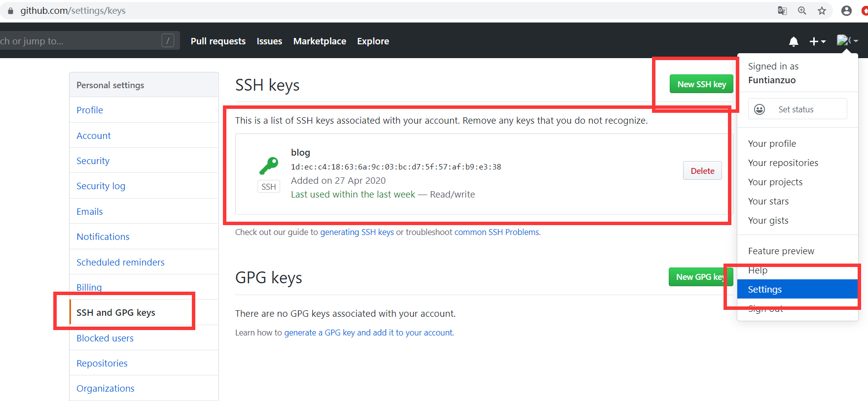Click the green SSH key icon for blog
The width and height of the screenshot is (868, 401).
click(269, 166)
